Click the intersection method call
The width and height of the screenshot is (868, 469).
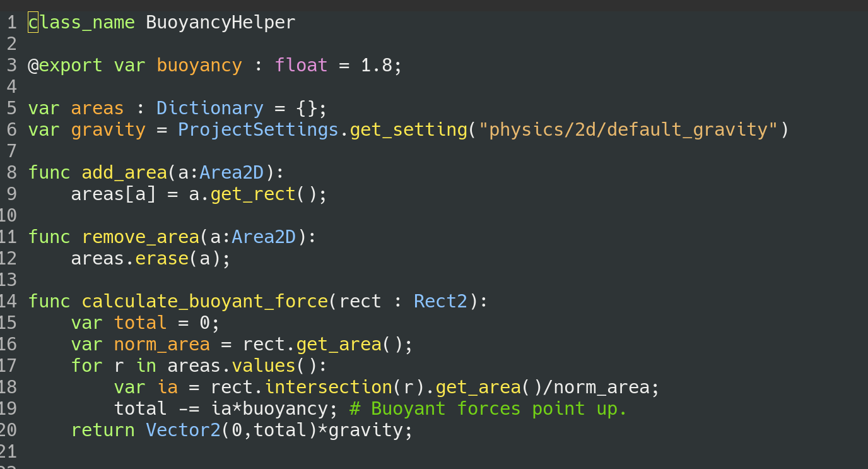point(328,388)
